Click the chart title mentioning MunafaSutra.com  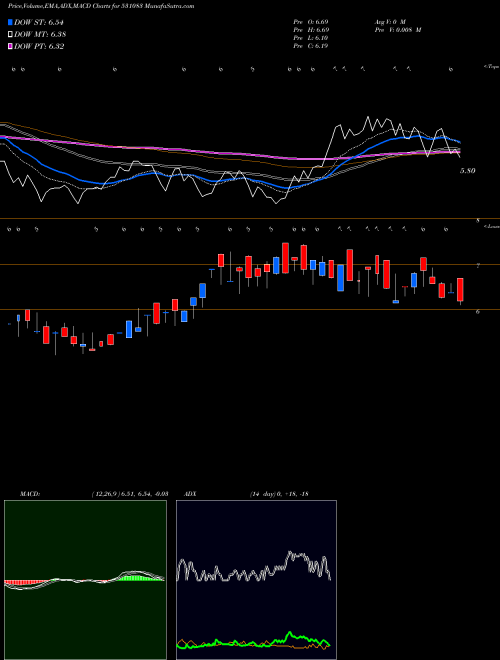point(101,6)
